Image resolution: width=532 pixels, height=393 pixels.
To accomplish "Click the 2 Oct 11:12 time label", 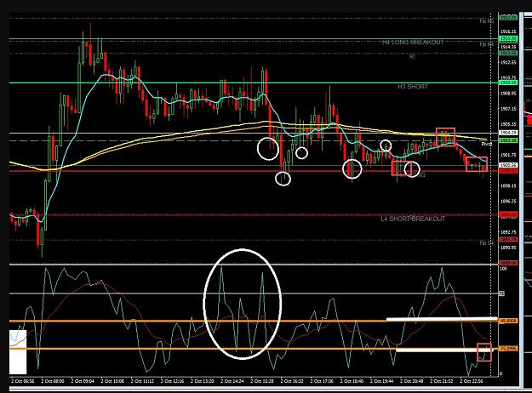I will click(142, 381).
